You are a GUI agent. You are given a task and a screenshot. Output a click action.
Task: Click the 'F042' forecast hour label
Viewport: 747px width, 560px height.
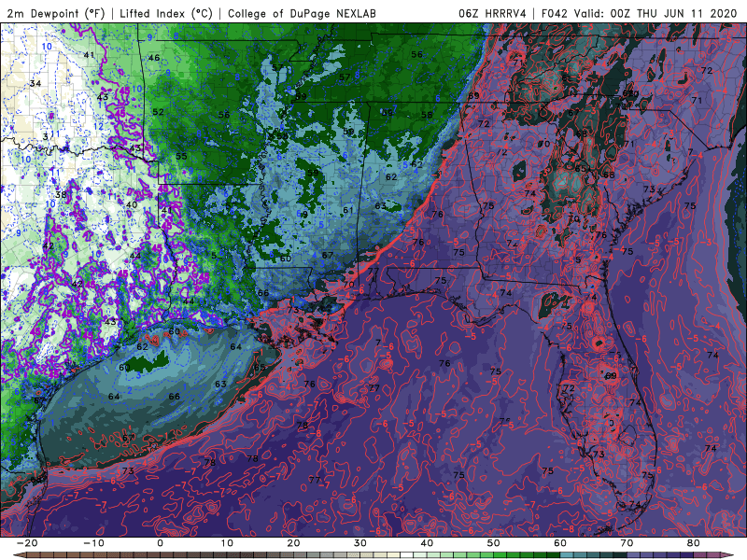(555, 13)
